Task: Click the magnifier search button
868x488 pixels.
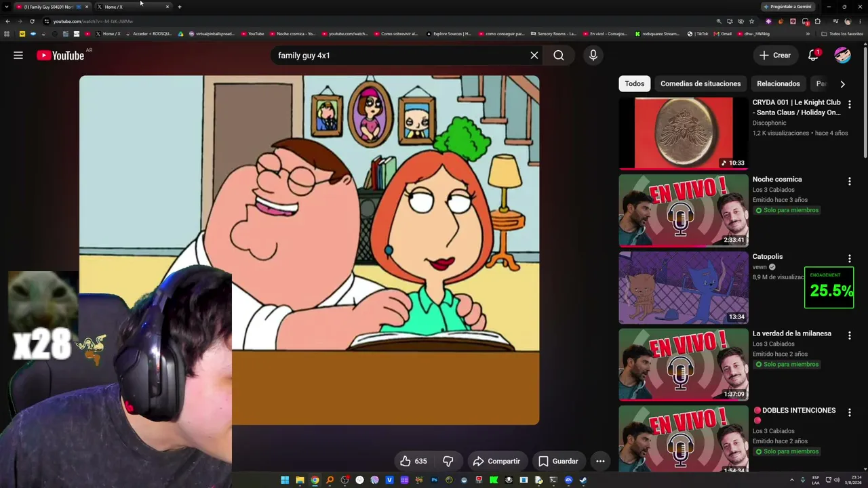Action: [559, 56]
